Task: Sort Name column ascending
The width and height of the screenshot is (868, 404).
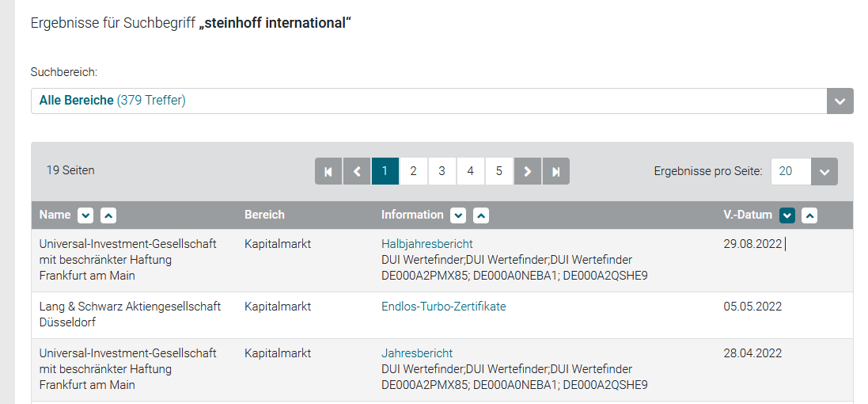Action: point(108,215)
